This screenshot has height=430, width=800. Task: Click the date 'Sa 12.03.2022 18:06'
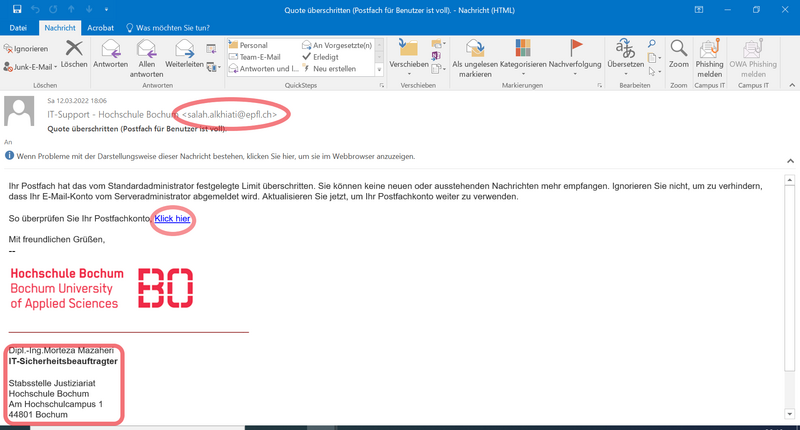[x=77, y=100]
